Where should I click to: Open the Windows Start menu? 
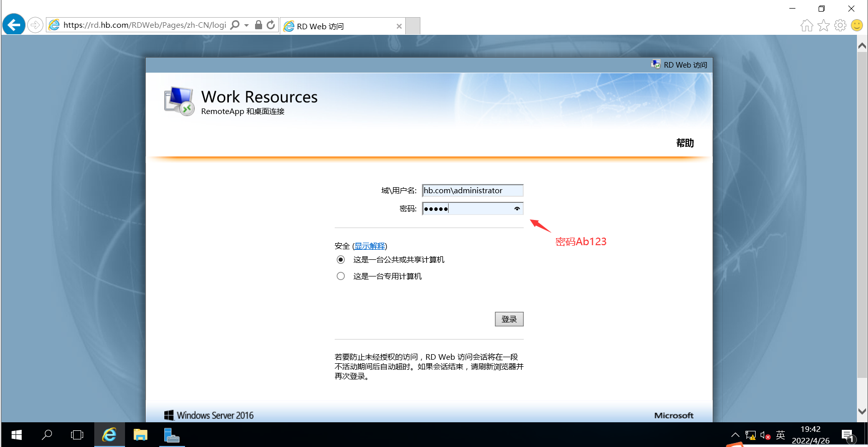(16, 434)
